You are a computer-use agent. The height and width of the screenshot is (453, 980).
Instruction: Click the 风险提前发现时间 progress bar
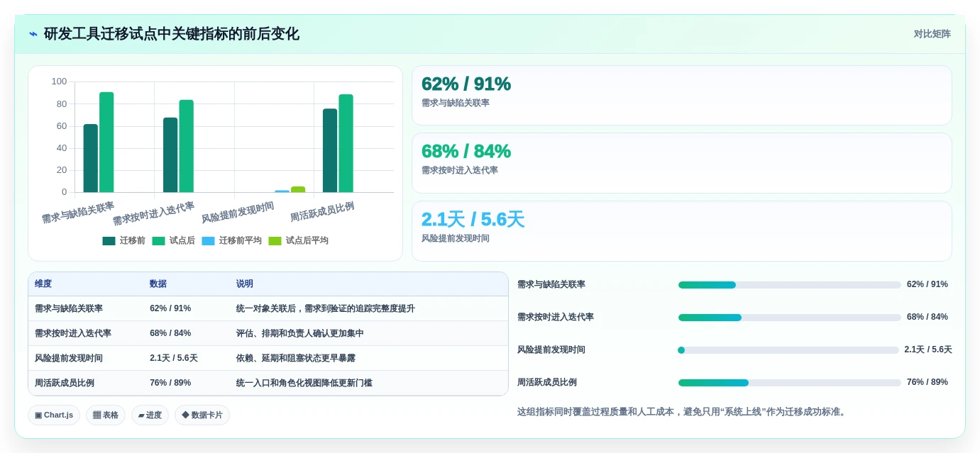(x=788, y=350)
